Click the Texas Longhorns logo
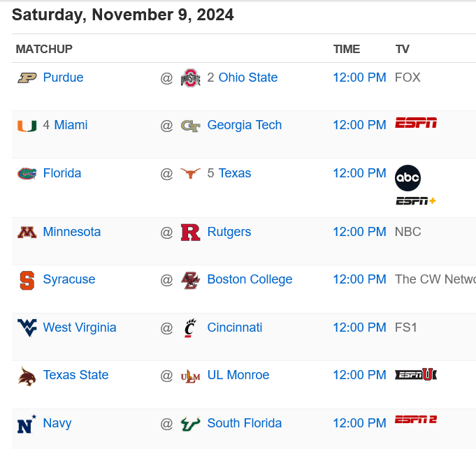476x449 pixels. [190, 173]
